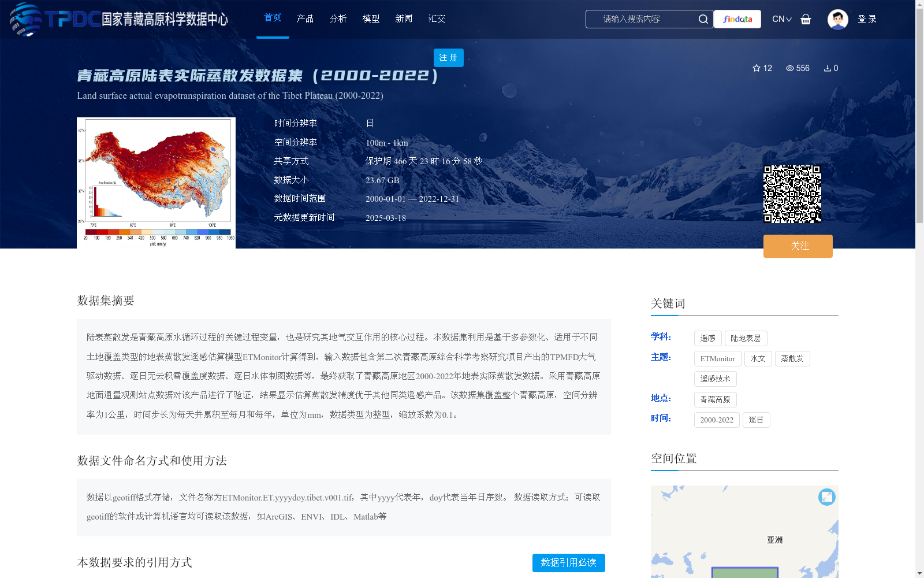This screenshot has width=924, height=578.
Task: Click the 注册 register button
Action: (449, 58)
